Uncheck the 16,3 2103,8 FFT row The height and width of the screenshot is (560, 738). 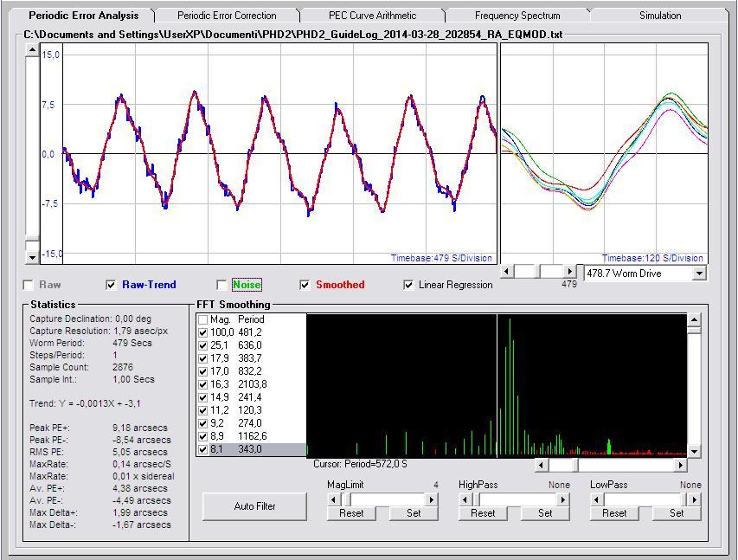click(x=202, y=384)
